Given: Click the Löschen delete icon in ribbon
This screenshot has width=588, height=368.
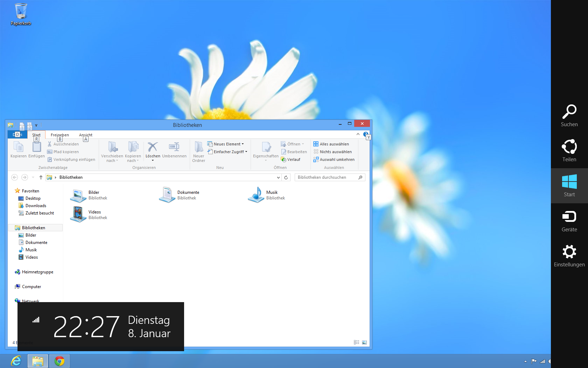Looking at the screenshot, I should [153, 147].
